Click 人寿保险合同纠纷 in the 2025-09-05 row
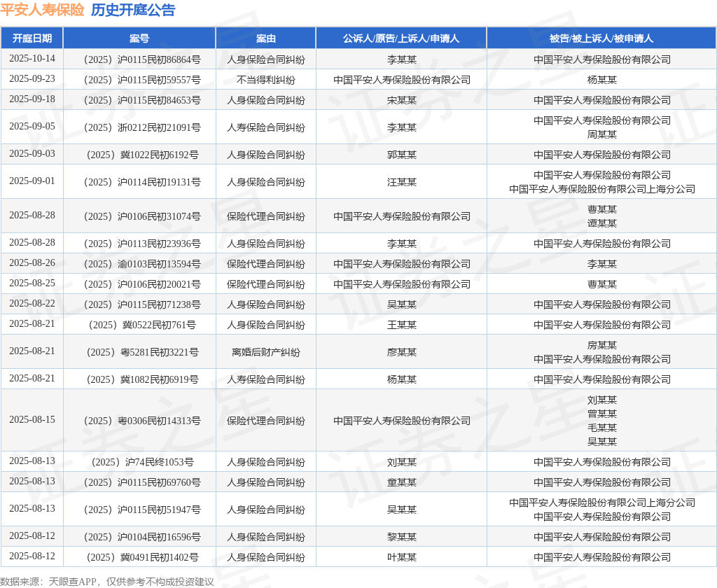The height and width of the screenshot is (588, 717). [265, 127]
